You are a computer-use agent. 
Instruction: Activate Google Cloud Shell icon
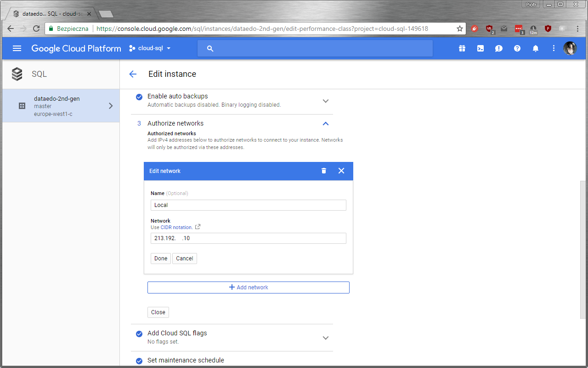pos(481,48)
